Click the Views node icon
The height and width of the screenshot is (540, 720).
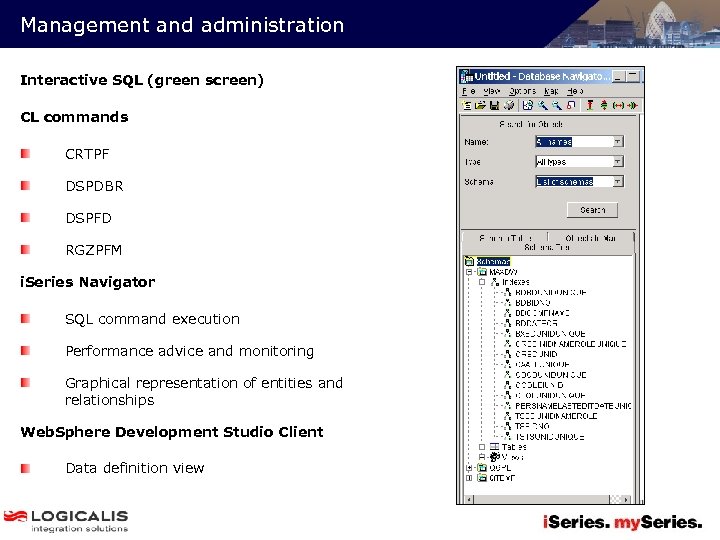(x=495, y=457)
